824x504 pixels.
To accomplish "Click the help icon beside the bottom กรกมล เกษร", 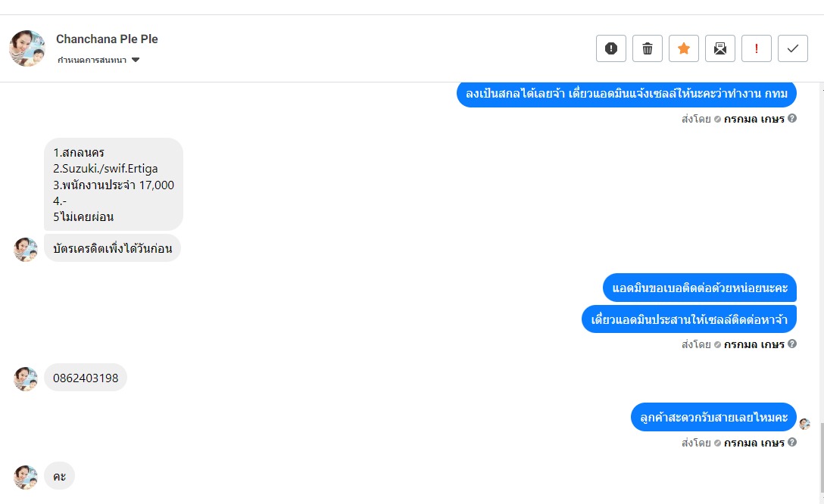I will [792, 442].
